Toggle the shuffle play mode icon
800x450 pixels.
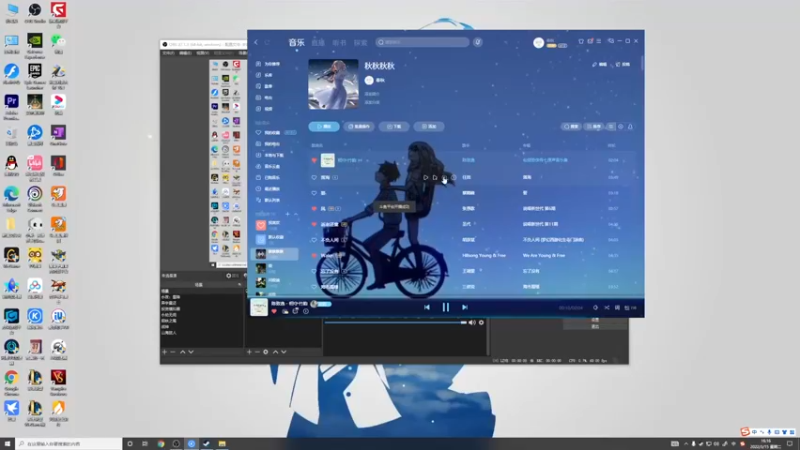(x=607, y=308)
